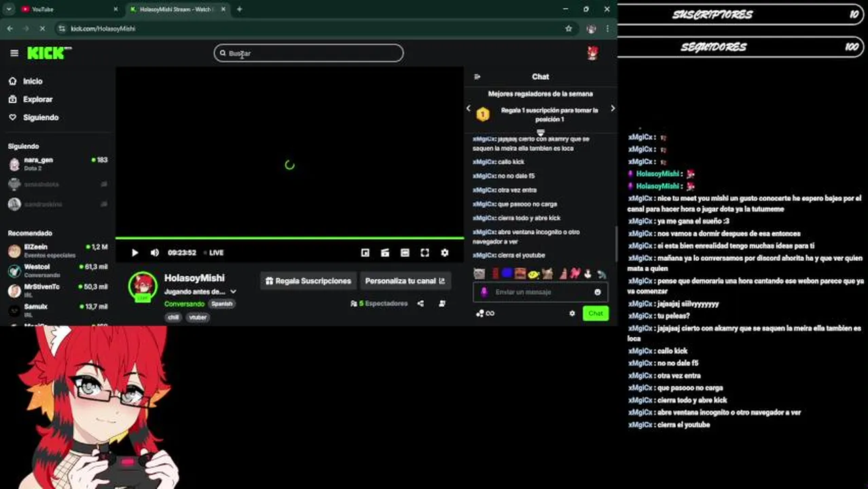Go to the previous top gifters slide
Image resolution: width=868 pixels, height=489 pixels.
click(x=468, y=109)
